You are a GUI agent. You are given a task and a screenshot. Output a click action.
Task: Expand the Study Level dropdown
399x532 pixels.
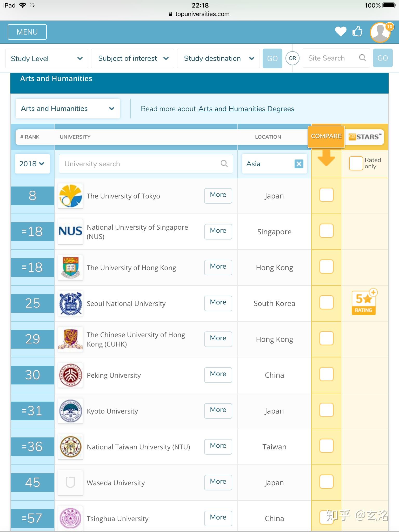point(47,58)
